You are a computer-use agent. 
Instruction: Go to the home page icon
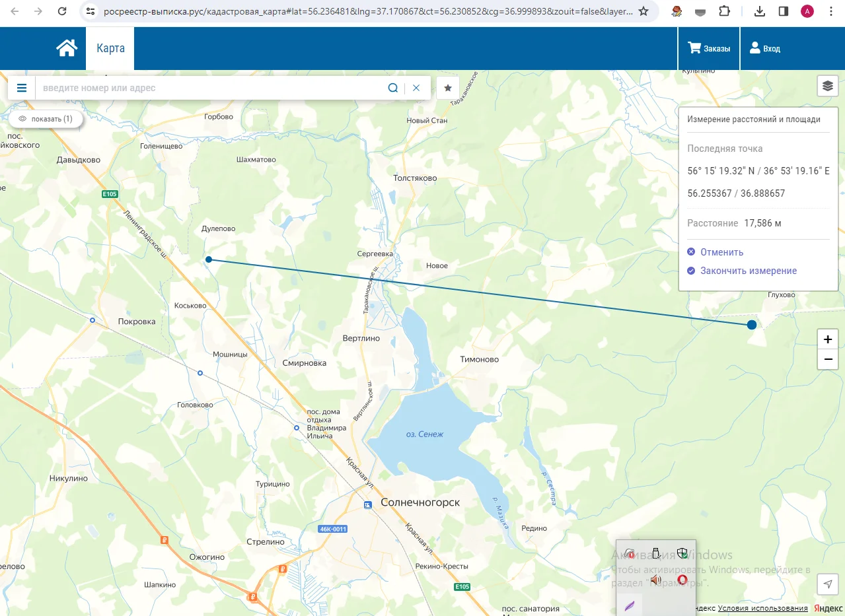pos(67,48)
